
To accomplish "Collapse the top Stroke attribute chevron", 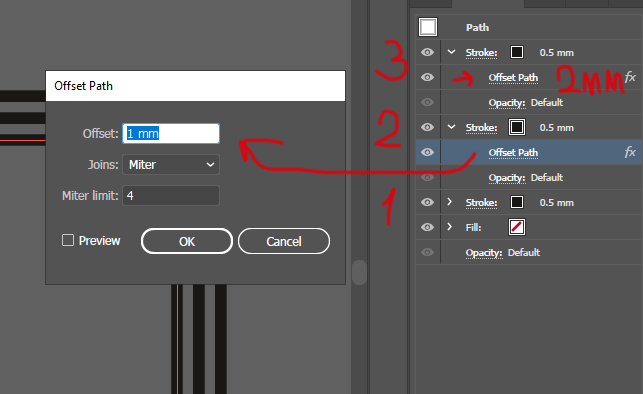I will coord(451,52).
